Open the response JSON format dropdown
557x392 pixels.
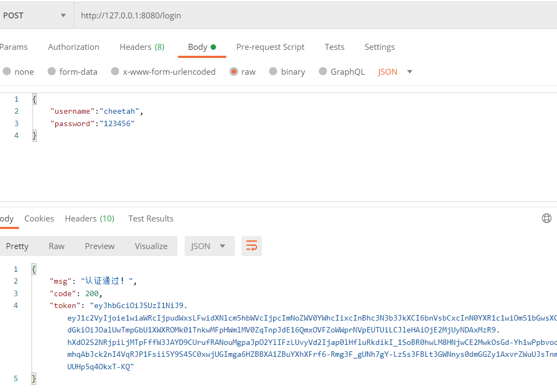(x=209, y=246)
